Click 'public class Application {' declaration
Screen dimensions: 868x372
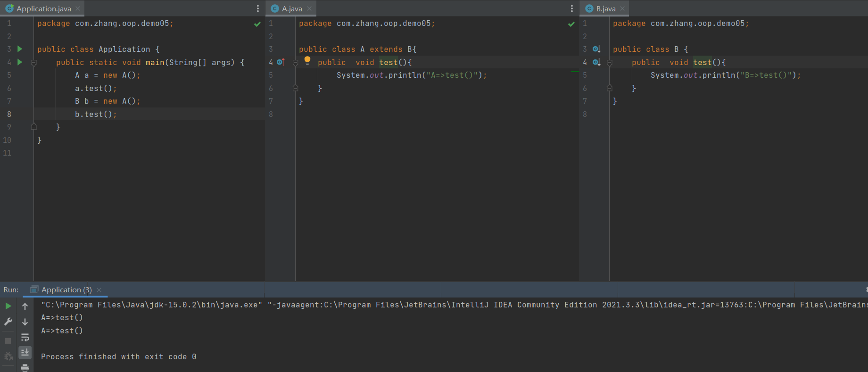pos(99,50)
